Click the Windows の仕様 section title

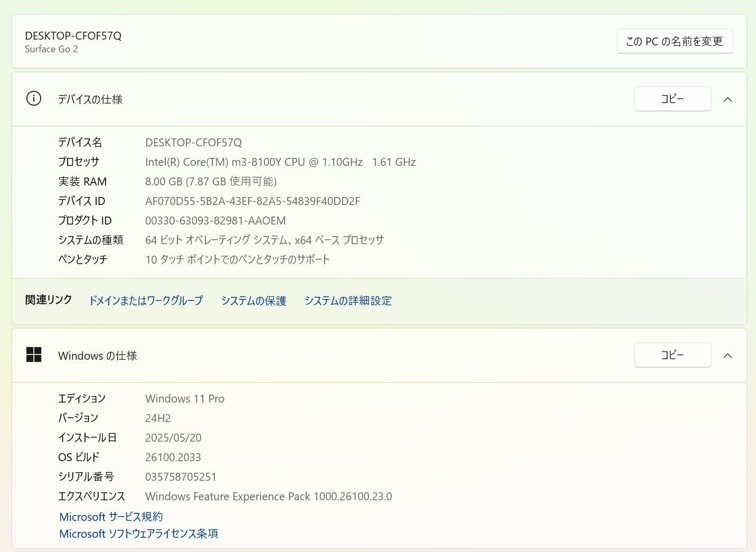(x=98, y=355)
